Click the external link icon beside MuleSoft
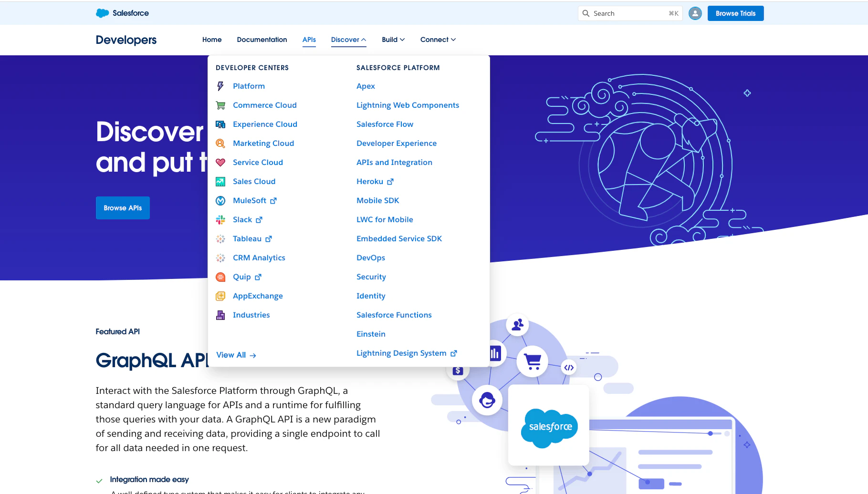This screenshot has height=494, width=868. [x=273, y=201]
